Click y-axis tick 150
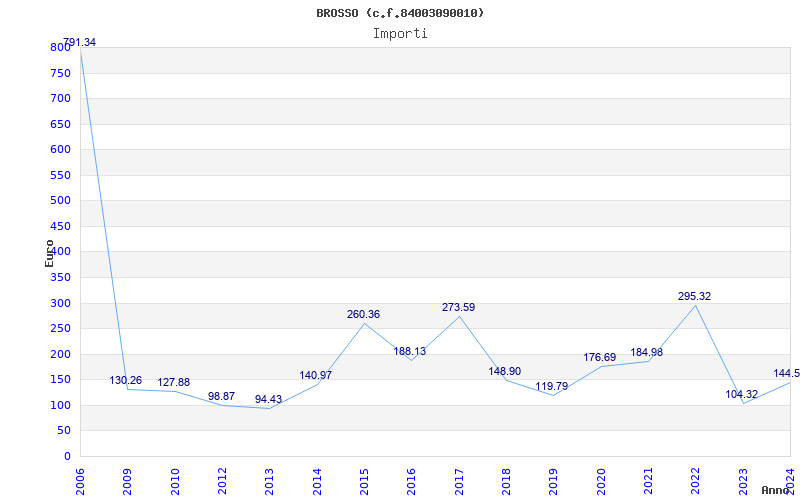 tap(60, 380)
